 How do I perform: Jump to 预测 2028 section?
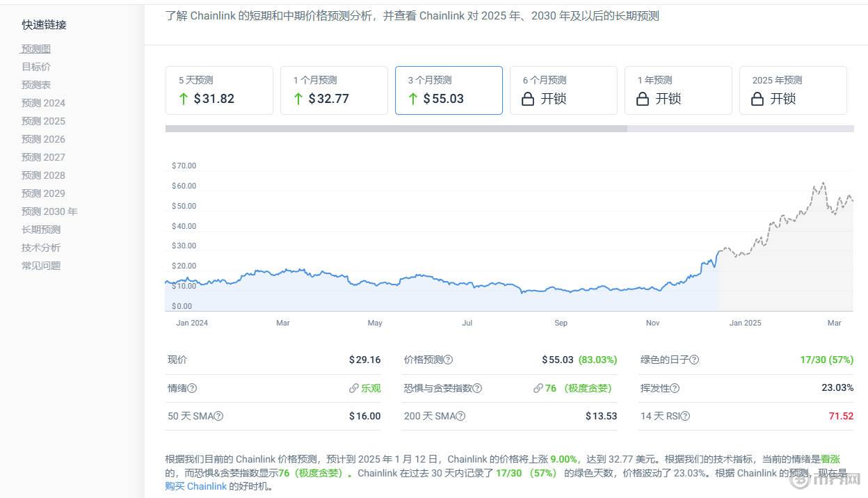click(x=43, y=175)
